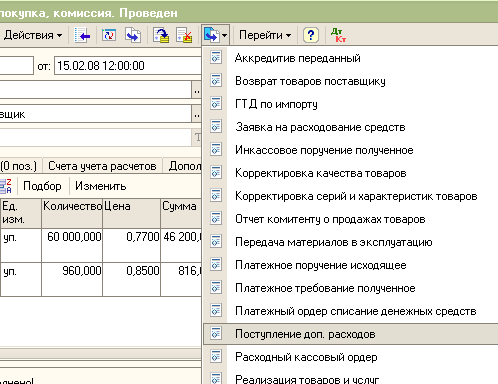498x384 pixels.
Task: Toggle the create-based-on dropdown arrow
Action: 224,35
